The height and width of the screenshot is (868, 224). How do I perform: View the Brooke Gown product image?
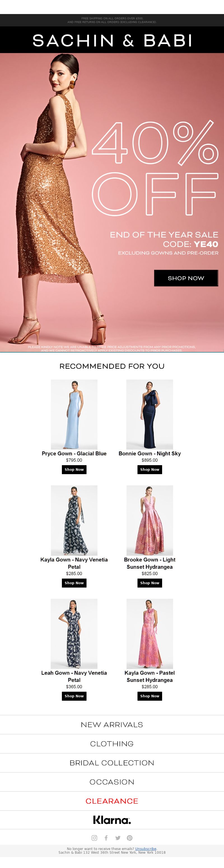(x=150, y=520)
